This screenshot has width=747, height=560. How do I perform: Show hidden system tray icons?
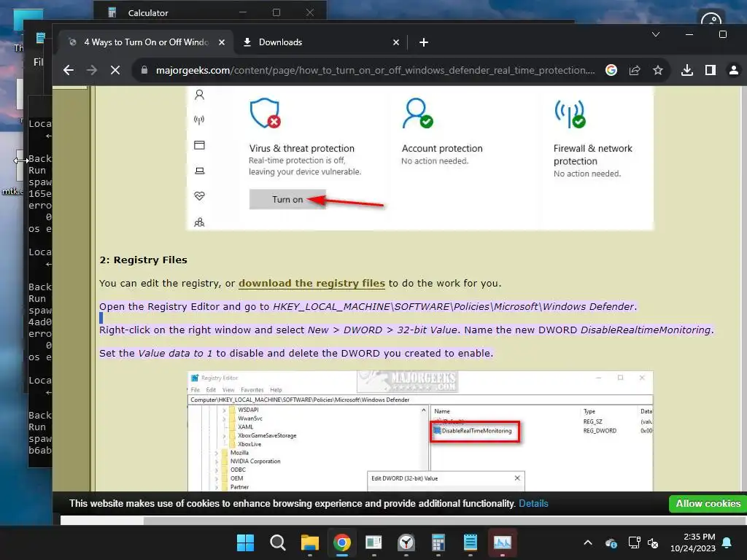[x=588, y=542]
